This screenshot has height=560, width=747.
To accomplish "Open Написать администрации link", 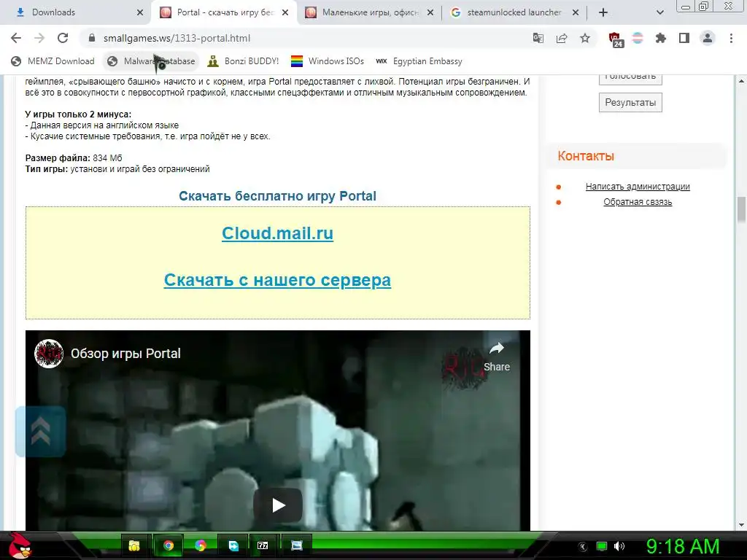I will point(638,187).
